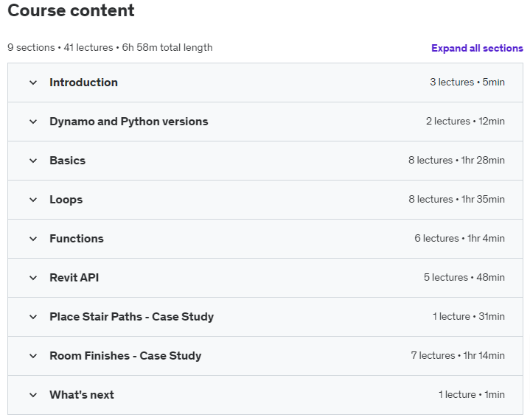Screen dimensions: 530x420
Task: Open Room Finishes - Case Study title
Action: [x=125, y=356]
